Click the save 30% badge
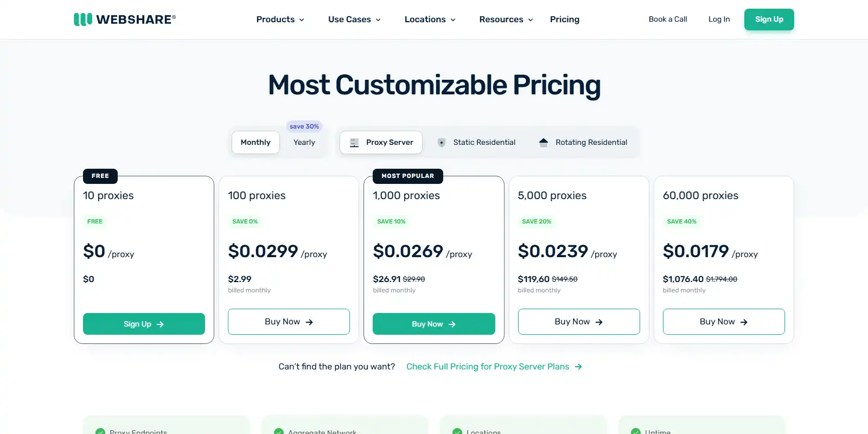The image size is (868, 434). tap(304, 126)
